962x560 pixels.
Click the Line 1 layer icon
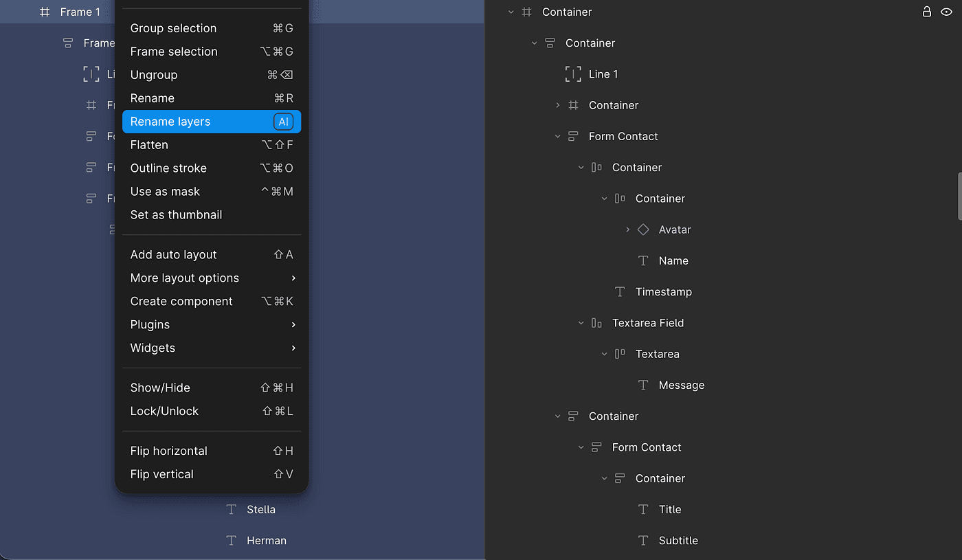pos(573,74)
